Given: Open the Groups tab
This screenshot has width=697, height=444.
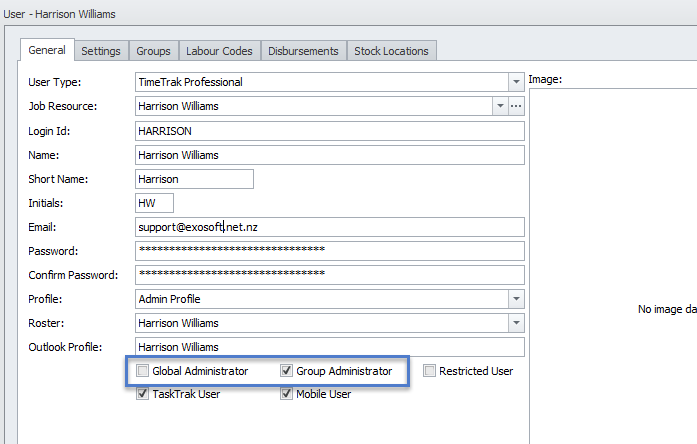Looking at the screenshot, I should tap(153, 51).
